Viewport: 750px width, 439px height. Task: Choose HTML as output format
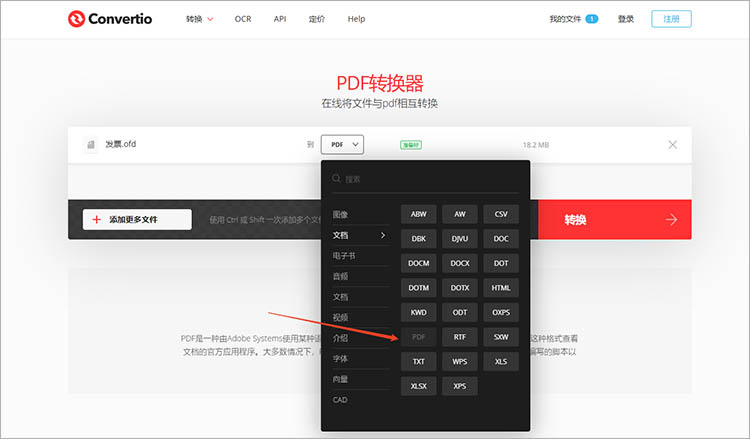[x=501, y=288]
